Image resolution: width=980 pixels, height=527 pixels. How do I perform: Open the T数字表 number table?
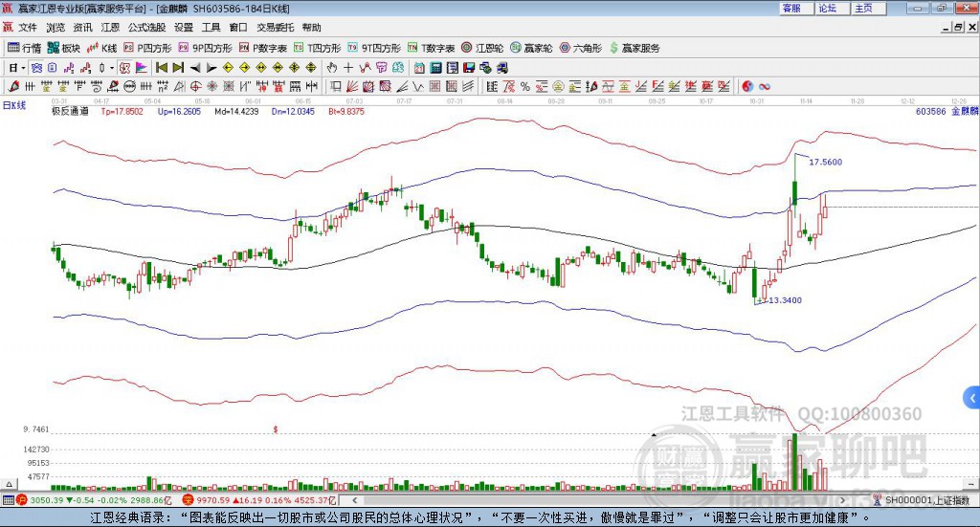[x=432, y=48]
